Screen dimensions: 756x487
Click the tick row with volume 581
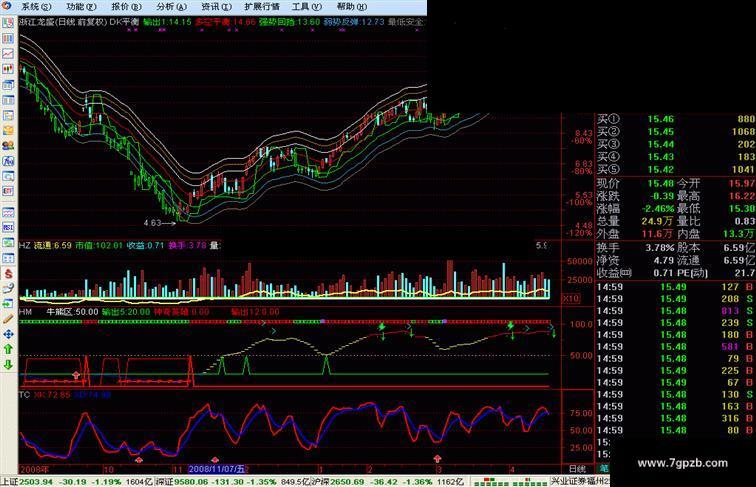(676, 347)
